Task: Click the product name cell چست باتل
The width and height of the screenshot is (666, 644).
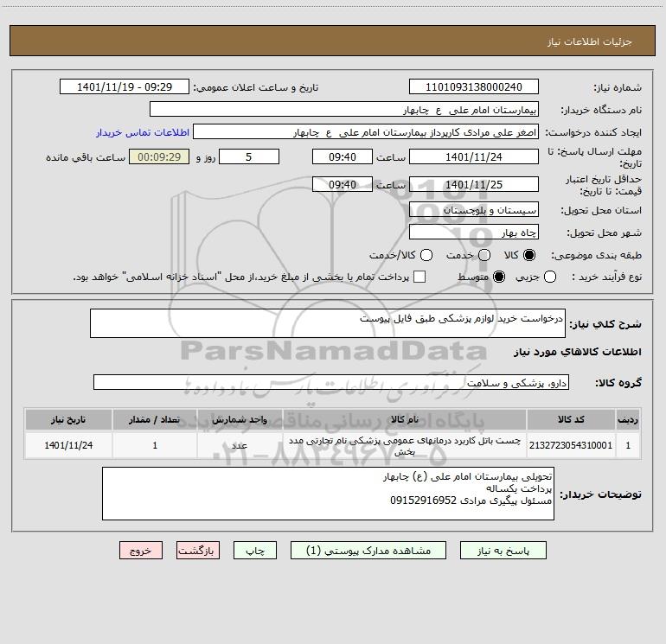Action: (x=405, y=445)
